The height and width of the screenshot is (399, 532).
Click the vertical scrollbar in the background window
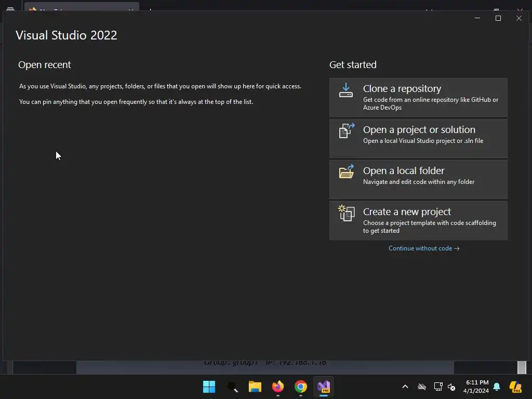tap(522, 367)
